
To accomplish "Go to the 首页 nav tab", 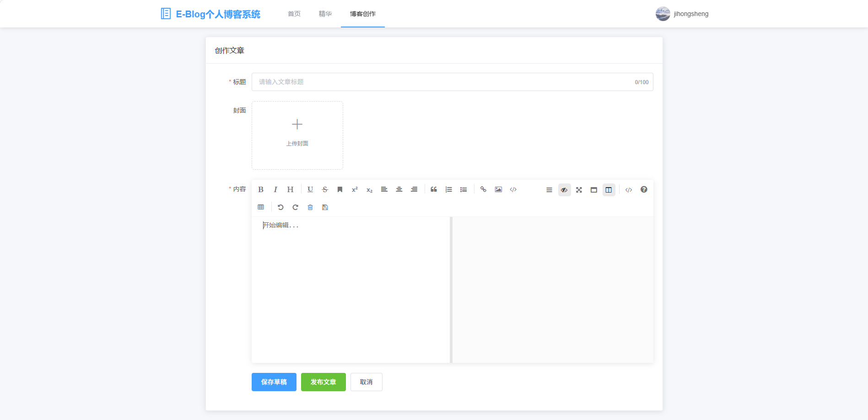I will 294,14.
